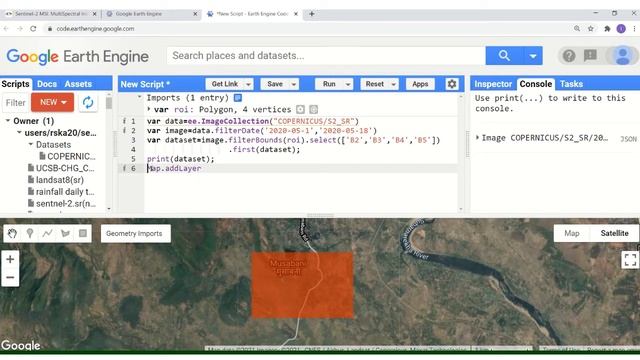Switch to the Assets tab
Viewport: 640px width, 360px height.
pos(78,84)
